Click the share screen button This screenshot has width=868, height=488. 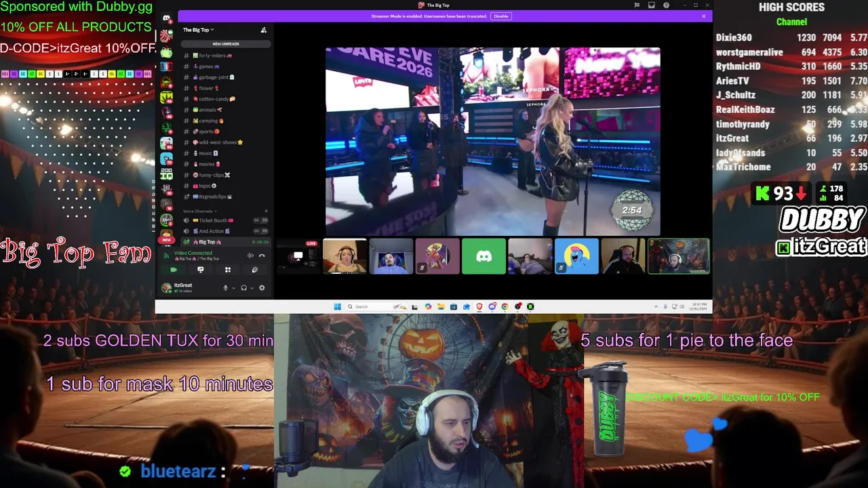[x=200, y=270]
